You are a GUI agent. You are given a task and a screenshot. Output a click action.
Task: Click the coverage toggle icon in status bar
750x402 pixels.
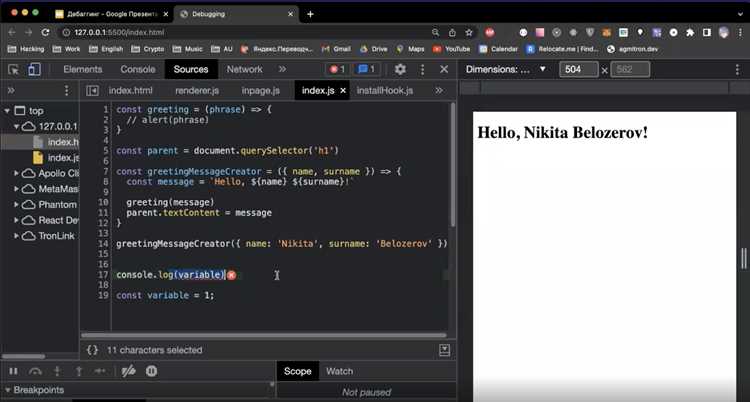coord(444,350)
